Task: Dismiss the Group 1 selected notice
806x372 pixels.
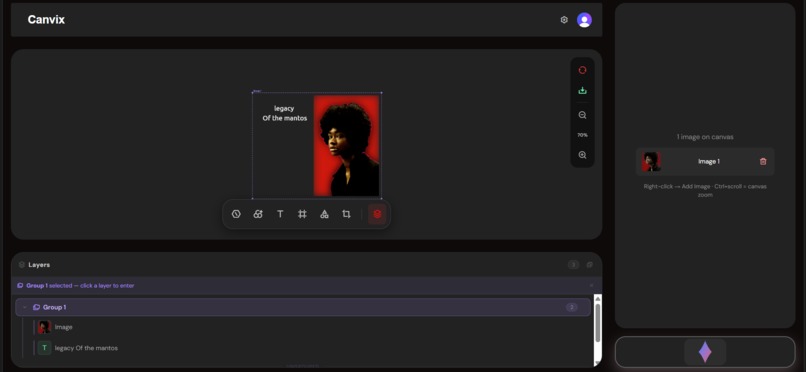Action: point(591,285)
